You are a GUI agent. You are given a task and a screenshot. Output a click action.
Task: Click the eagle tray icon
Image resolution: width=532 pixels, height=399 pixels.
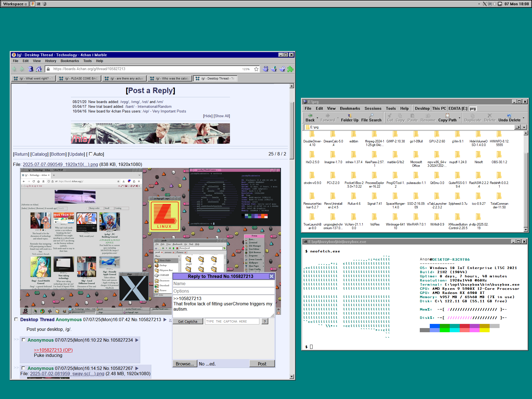coord(500,4)
